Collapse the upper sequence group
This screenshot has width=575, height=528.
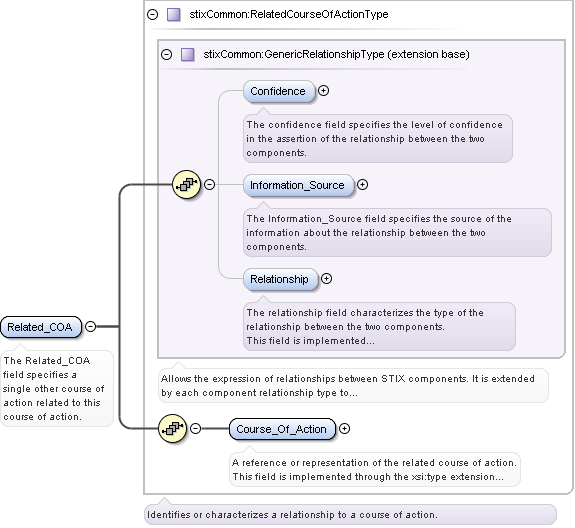point(209,184)
